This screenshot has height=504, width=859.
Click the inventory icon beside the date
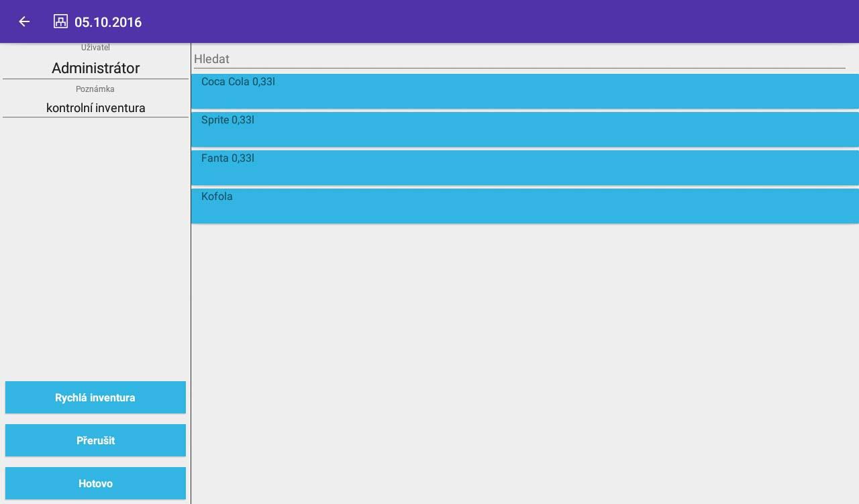coord(60,21)
